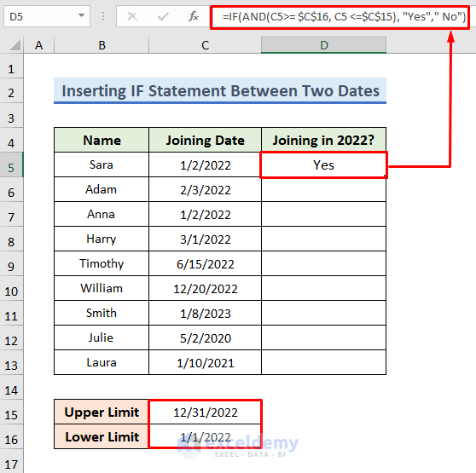Select the cell containing 'Harry'

(x=102, y=239)
